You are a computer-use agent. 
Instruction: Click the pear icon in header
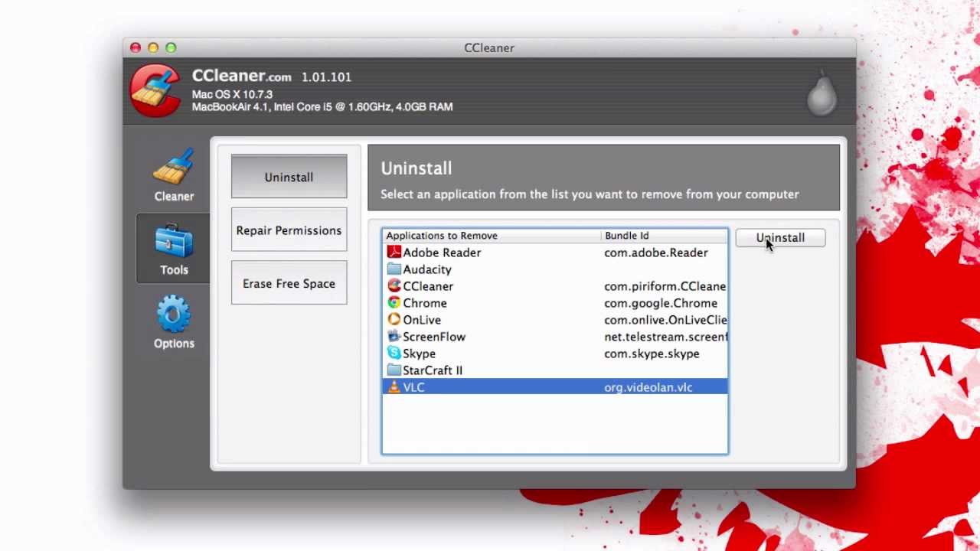(822, 93)
